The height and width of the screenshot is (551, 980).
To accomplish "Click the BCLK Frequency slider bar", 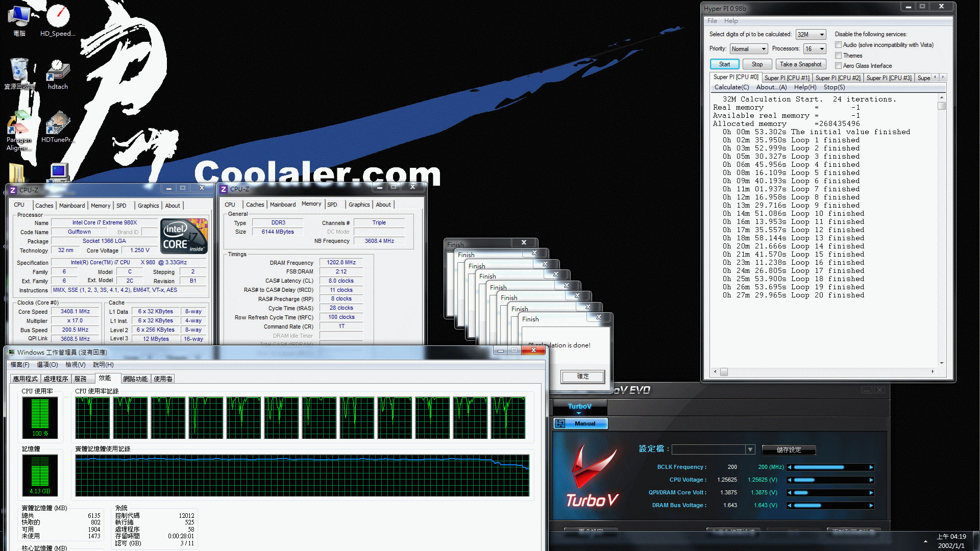I will click(x=830, y=467).
